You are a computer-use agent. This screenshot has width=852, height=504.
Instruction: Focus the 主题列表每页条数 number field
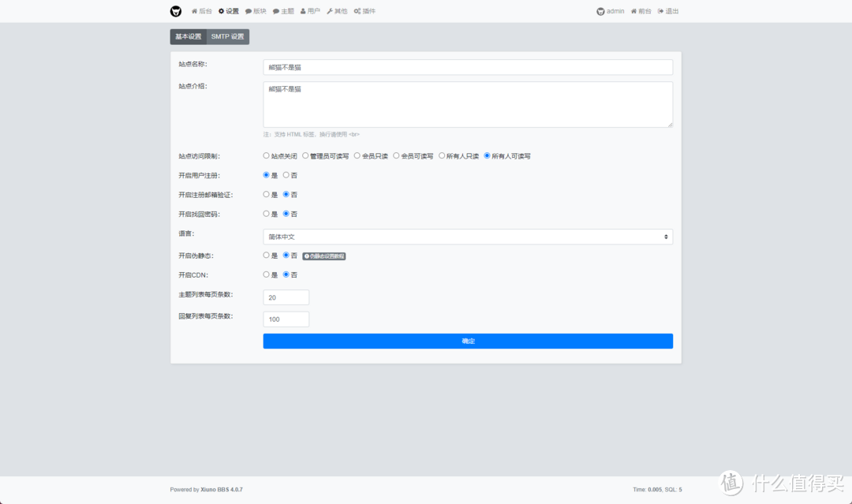[286, 297]
